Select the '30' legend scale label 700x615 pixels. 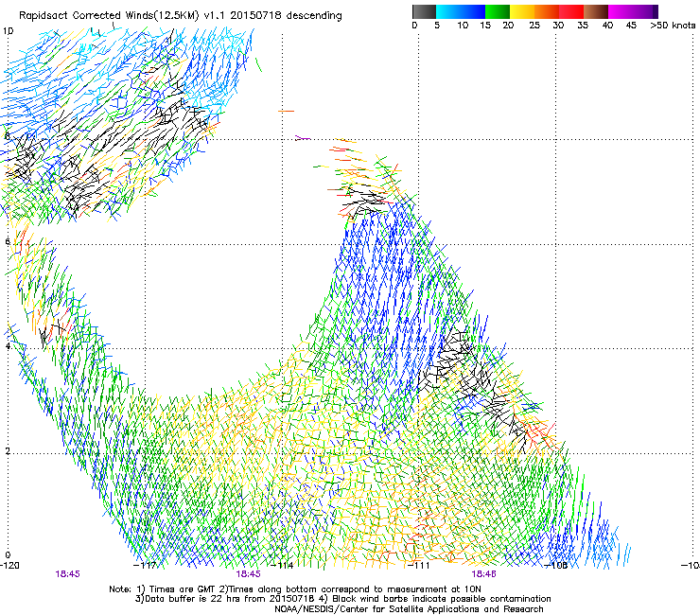pos(558,26)
